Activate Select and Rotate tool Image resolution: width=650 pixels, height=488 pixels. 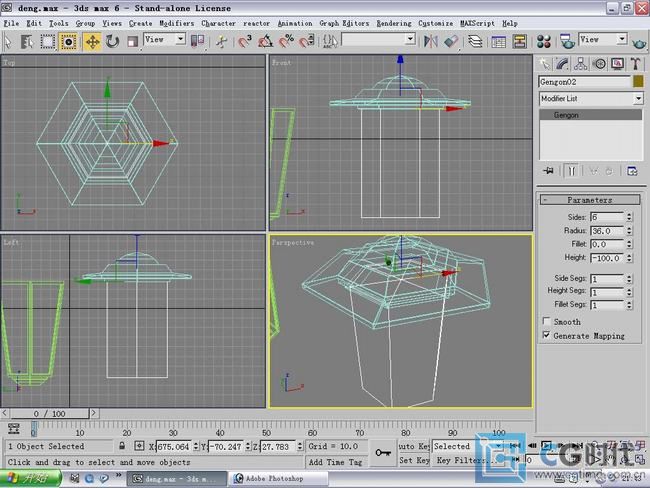coord(112,41)
